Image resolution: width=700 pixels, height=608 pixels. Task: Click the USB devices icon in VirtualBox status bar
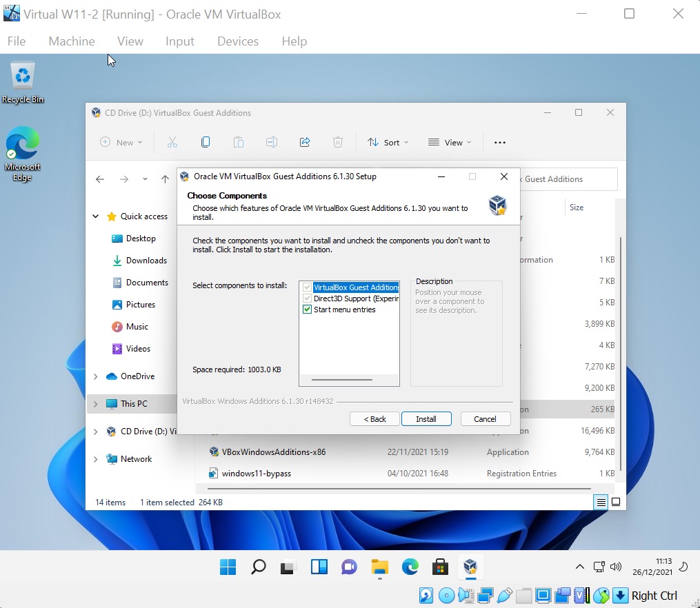(x=504, y=596)
